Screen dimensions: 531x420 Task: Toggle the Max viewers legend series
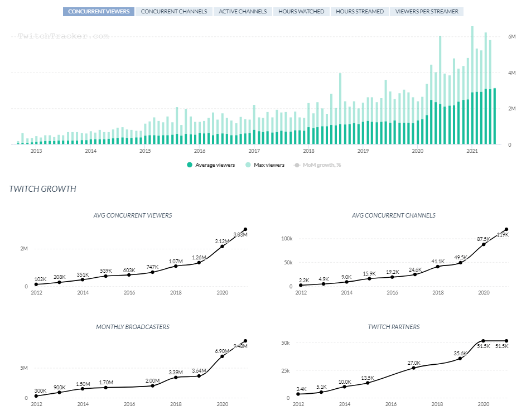coord(265,165)
